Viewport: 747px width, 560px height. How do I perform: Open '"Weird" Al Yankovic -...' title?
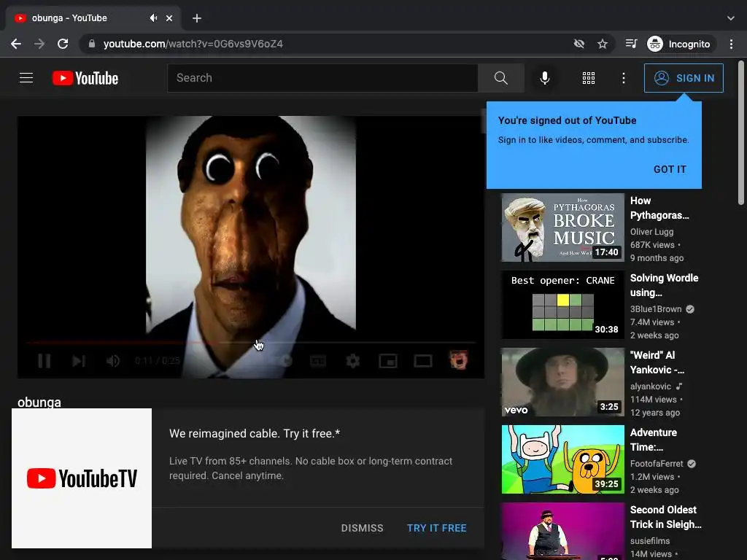point(657,362)
